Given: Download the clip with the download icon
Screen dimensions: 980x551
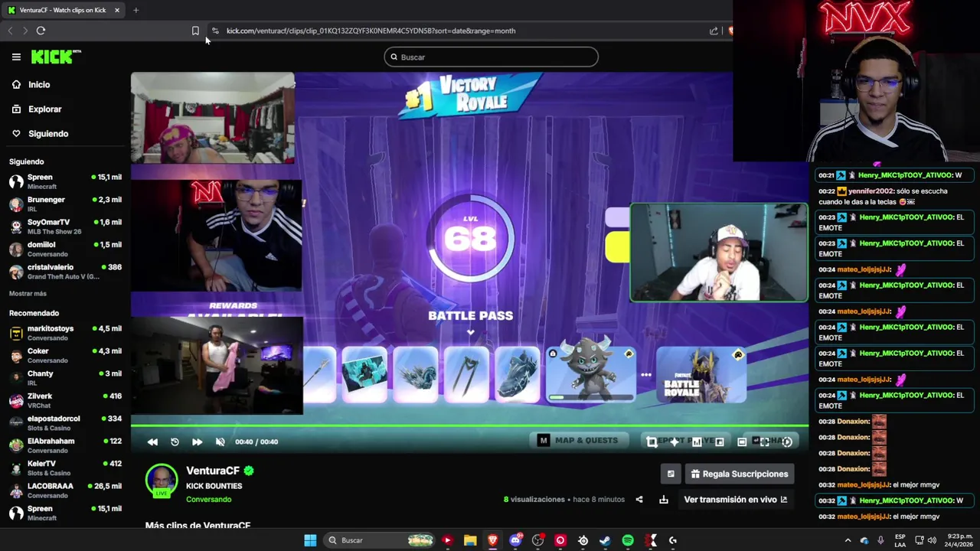Looking at the screenshot, I should pyautogui.click(x=664, y=500).
